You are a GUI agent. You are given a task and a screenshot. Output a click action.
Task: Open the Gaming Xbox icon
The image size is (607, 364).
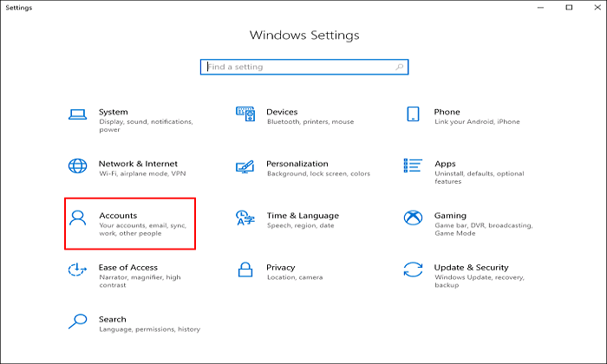(x=413, y=218)
